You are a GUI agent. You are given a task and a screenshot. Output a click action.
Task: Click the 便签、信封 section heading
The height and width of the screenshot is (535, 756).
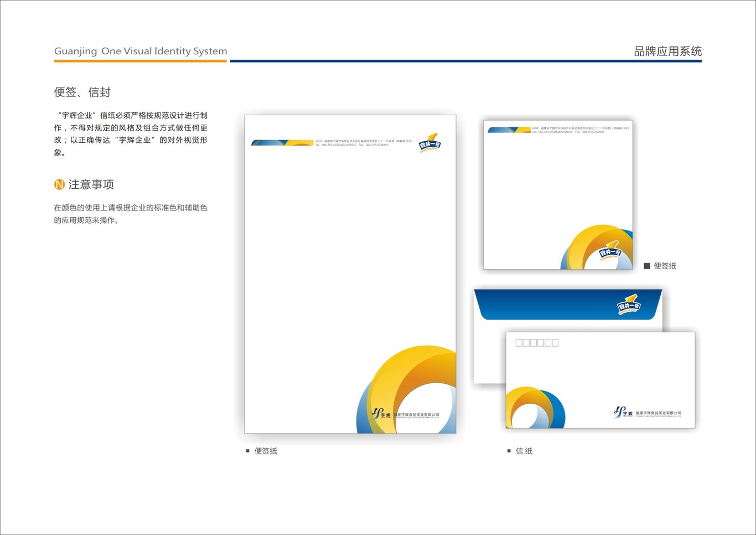(82, 92)
